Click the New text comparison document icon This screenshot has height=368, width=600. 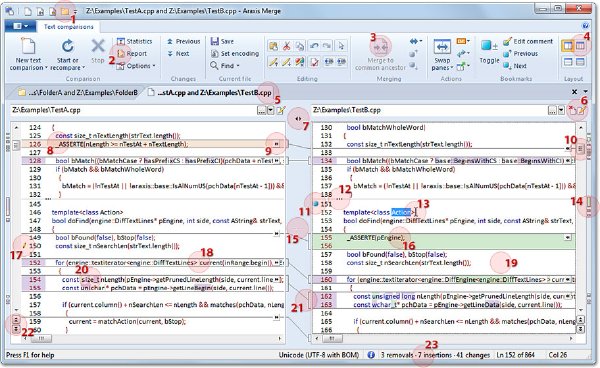click(28, 47)
